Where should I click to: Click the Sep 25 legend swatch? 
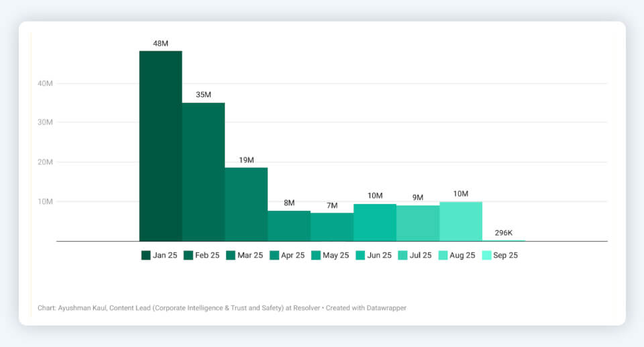(487, 255)
